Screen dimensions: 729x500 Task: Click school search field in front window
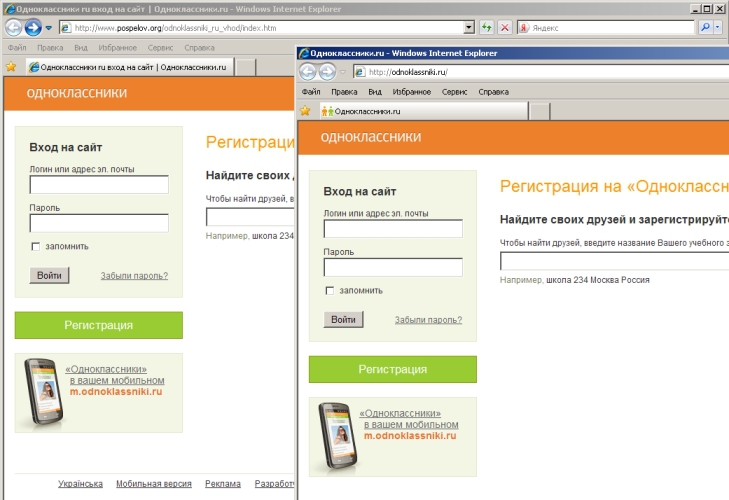615,261
